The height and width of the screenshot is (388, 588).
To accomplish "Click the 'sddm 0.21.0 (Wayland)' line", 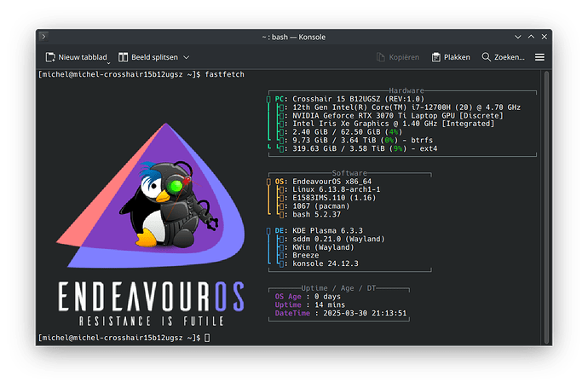I will [x=338, y=239].
